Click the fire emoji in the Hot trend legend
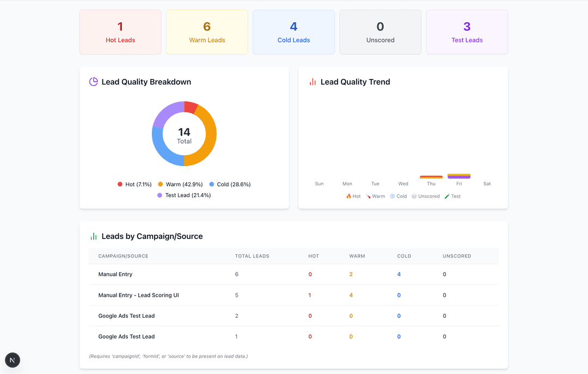 click(x=348, y=196)
